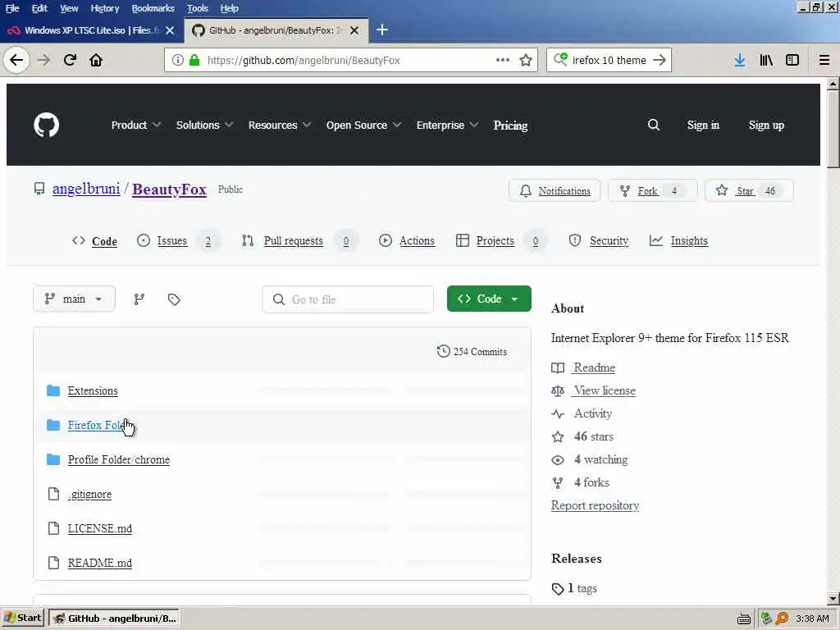Click the GitHub octocat logo
Screen dimensions: 840x630
coord(46,125)
